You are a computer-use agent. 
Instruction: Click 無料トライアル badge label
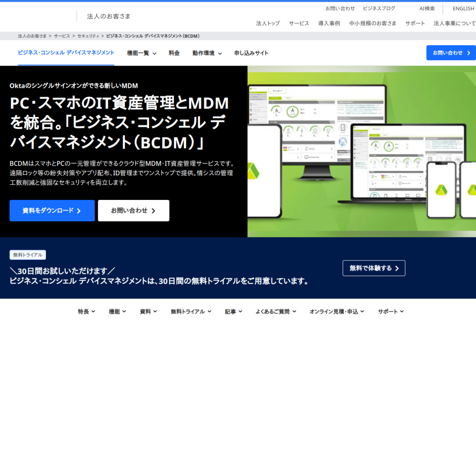click(x=27, y=255)
